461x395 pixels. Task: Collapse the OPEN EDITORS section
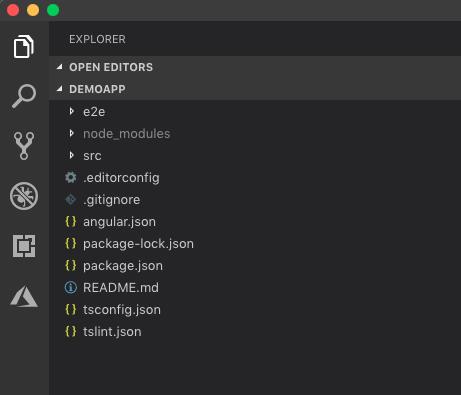tap(255, 67)
